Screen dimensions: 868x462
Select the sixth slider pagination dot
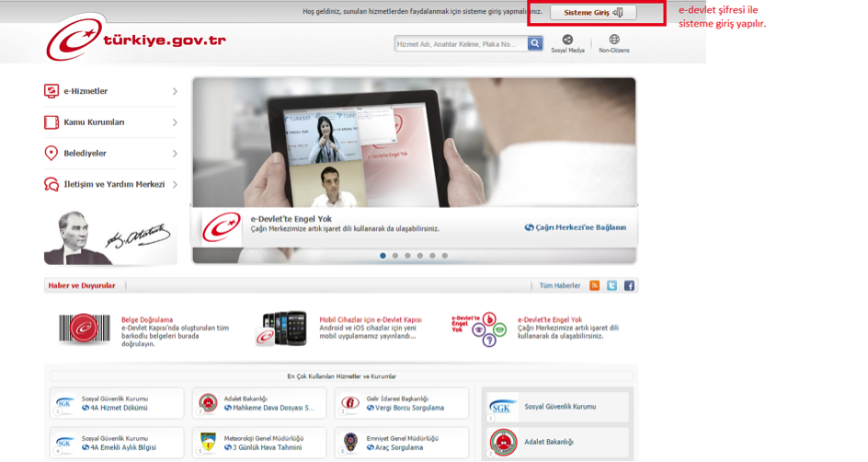pos(444,256)
